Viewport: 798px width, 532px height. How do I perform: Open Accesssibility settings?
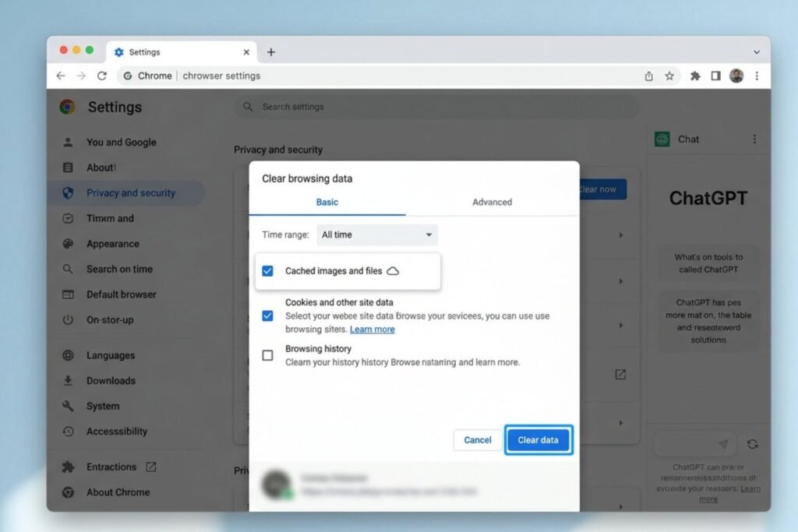[x=117, y=432]
